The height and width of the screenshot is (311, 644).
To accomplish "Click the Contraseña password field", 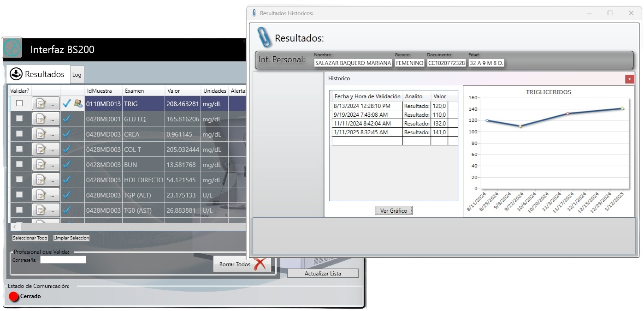I will click(63, 260).
